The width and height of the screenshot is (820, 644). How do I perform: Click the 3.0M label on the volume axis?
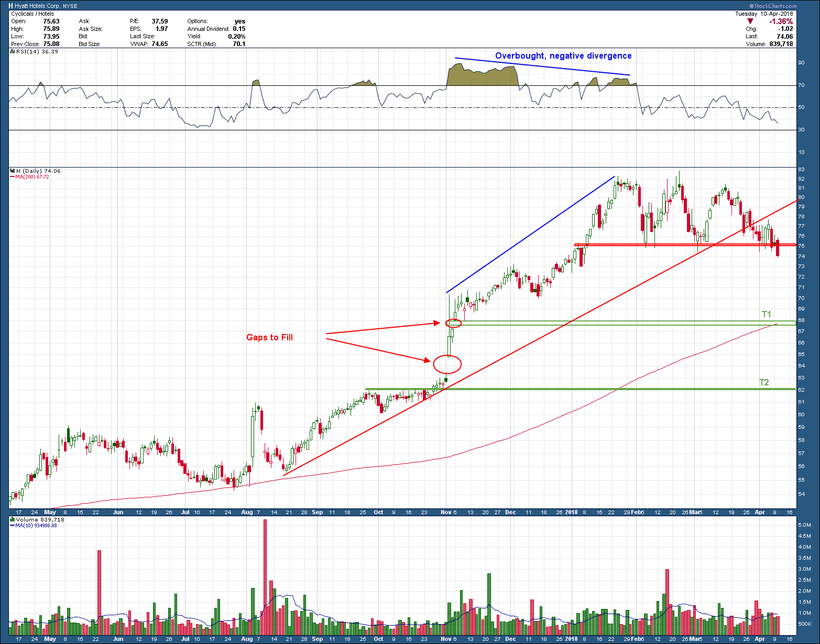pyautogui.click(x=805, y=569)
